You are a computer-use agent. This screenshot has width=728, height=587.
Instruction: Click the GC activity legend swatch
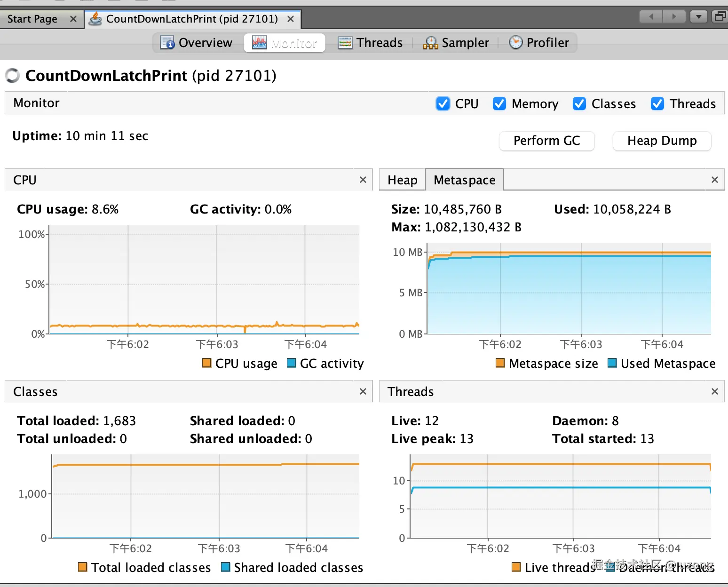291,363
